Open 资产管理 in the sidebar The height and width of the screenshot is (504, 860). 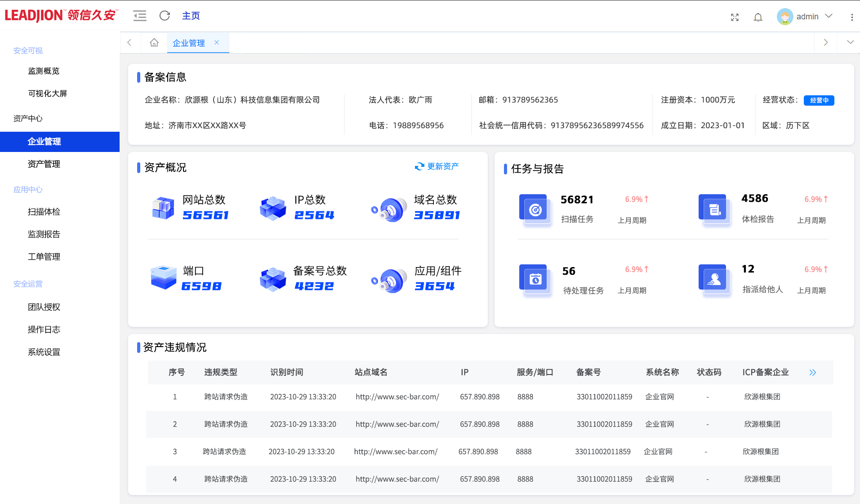44,164
